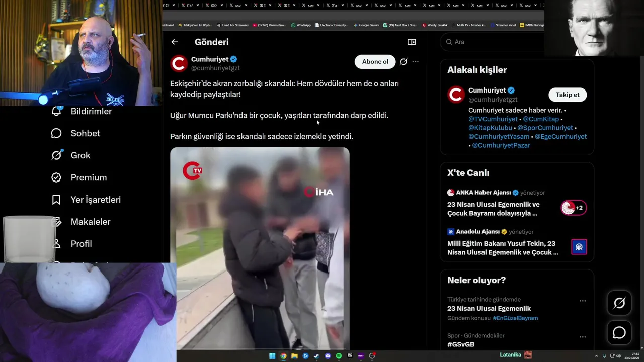Open Grok from the sidebar

click(80, 155)
